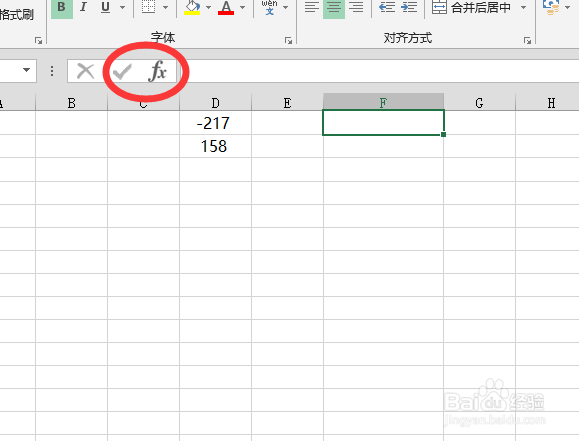Click the formula bar input field

click(379, 71)
